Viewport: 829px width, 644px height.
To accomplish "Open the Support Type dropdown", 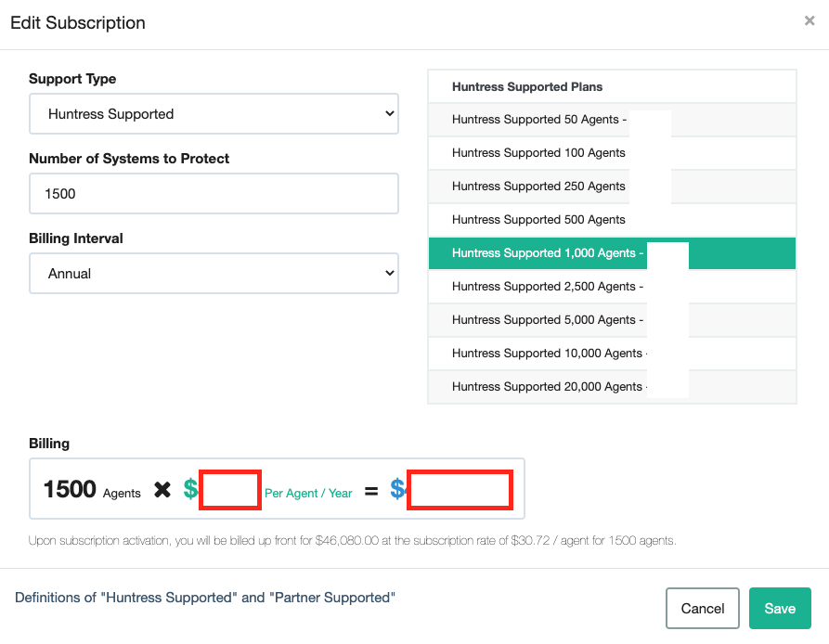I will click(x=214, y=113).
